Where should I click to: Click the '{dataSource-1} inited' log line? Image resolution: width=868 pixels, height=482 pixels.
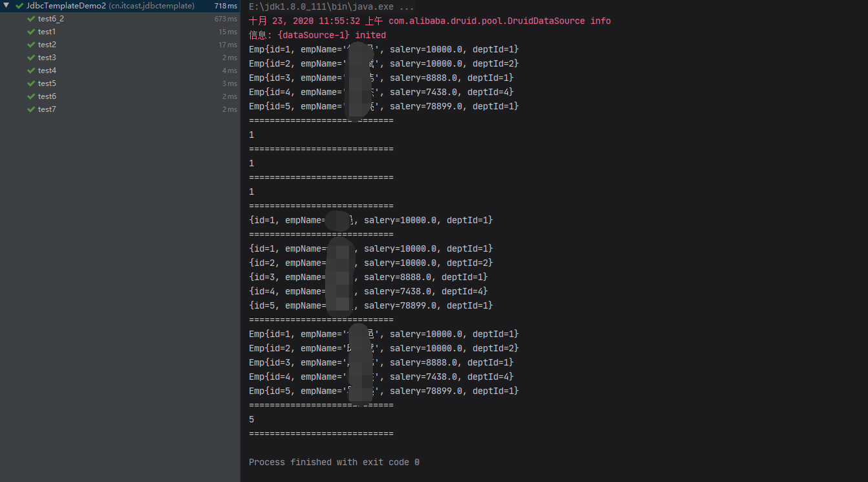317,35
